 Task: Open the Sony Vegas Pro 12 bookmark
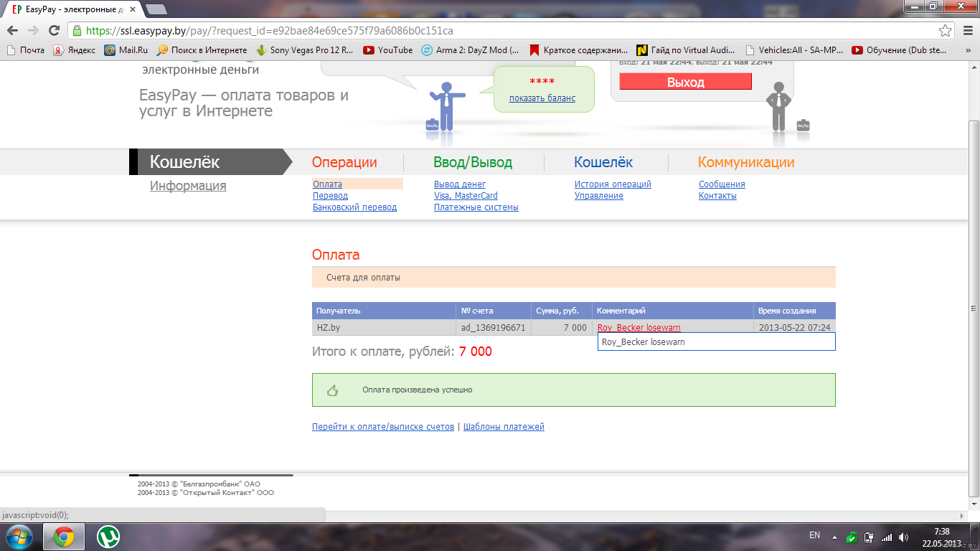click(x=304, y=50)
